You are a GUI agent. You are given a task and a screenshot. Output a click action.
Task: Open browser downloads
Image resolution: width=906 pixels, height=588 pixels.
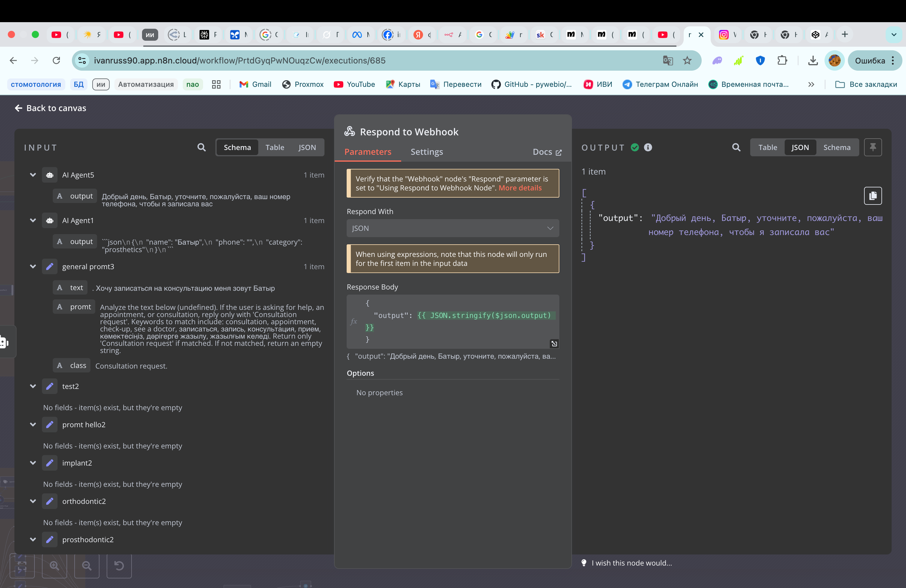(x=813, y=60)
